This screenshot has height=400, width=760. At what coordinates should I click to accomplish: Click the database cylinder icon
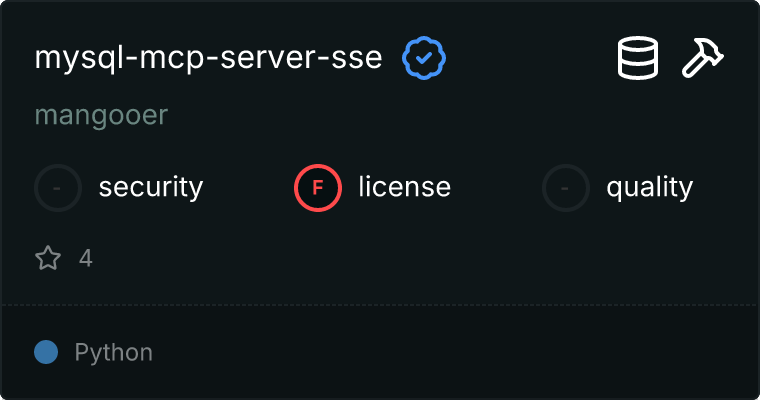click(x=637, y=59)
